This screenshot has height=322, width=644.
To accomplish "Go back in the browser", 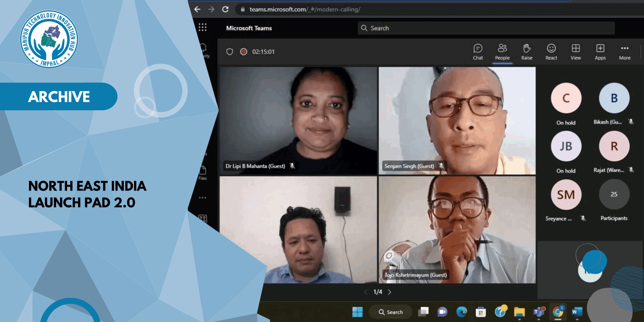I will tap(197, 9).
